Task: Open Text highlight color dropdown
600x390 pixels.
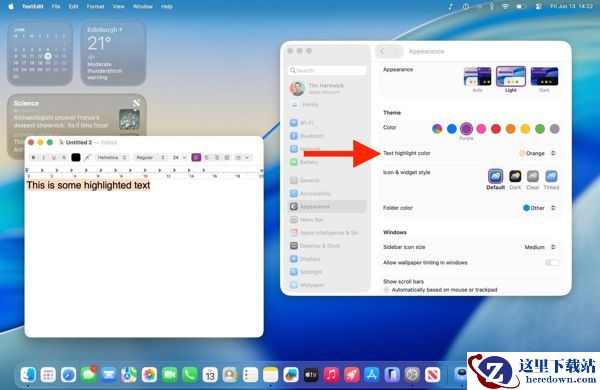Action: 538,153
